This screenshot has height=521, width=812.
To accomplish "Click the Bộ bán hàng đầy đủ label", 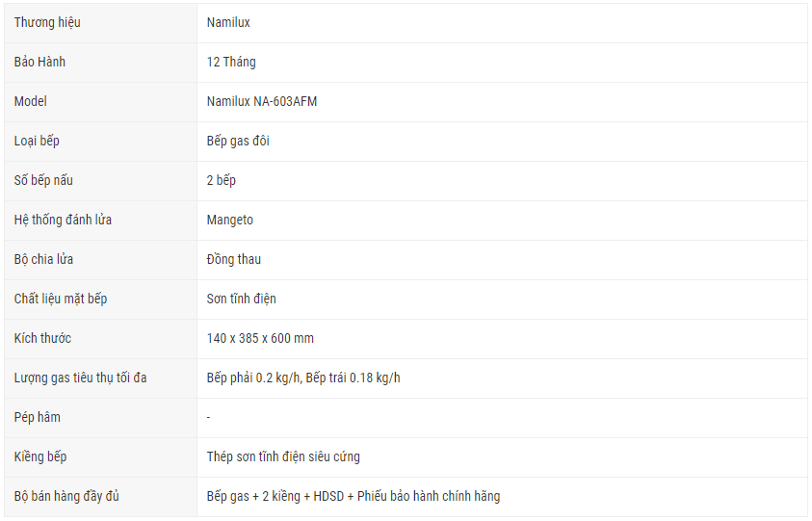I will (x=66, y=497).
